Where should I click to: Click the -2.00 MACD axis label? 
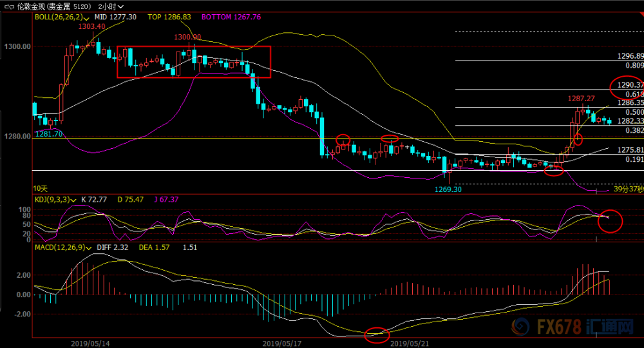coord(22,314)
